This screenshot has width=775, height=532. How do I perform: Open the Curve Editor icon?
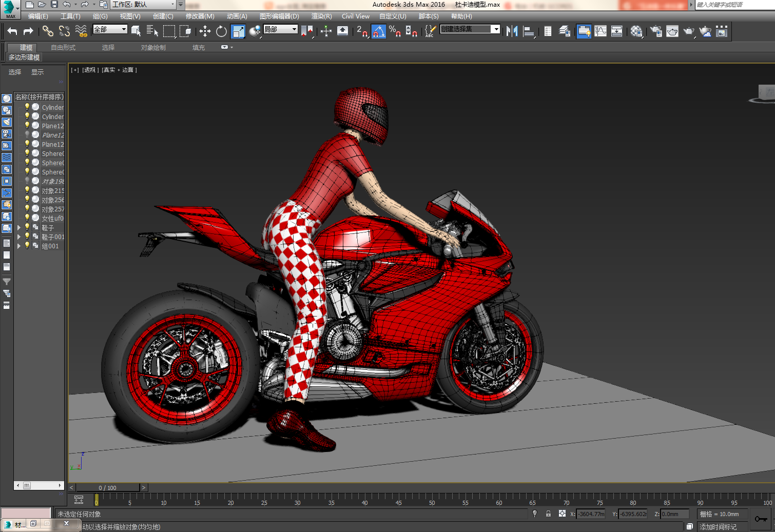click(600, 31)
